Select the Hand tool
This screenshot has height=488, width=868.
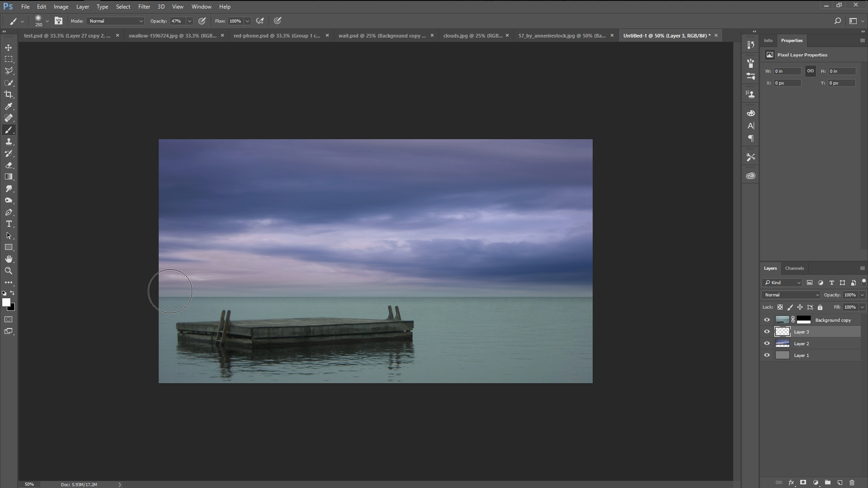click(x=9, y=259)
